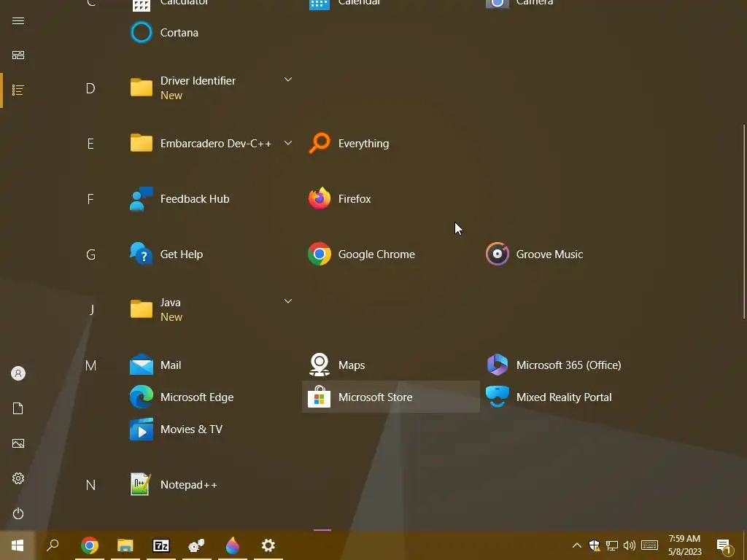This screenshot has height=560, width=747.
Task: Launch Google Chrome from the app list
Action: tap(391, 254)
